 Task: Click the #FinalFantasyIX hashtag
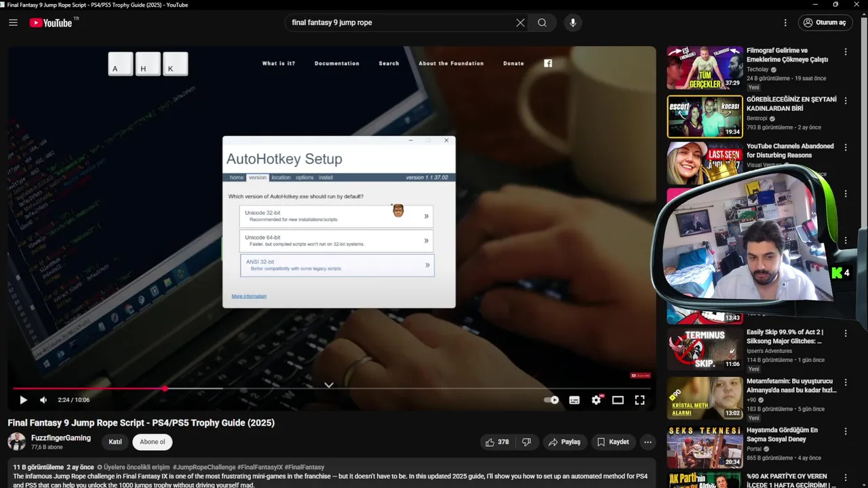260,467
